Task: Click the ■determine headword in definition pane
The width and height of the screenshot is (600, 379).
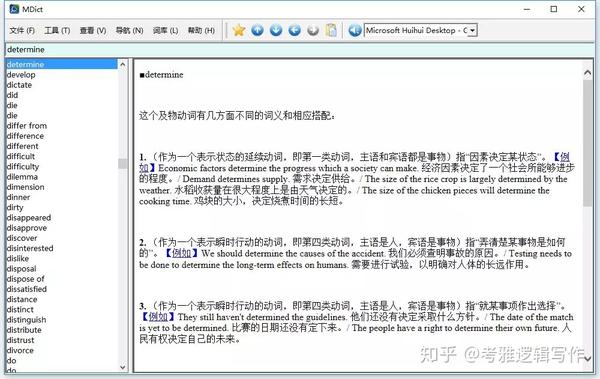Action: point(161,75)
